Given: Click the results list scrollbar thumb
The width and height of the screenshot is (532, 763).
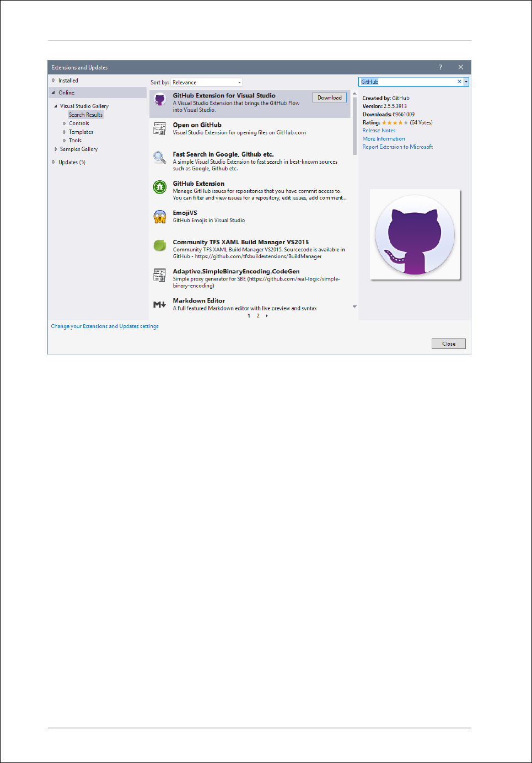Looking at the screenshot, I should coord(354,126).
